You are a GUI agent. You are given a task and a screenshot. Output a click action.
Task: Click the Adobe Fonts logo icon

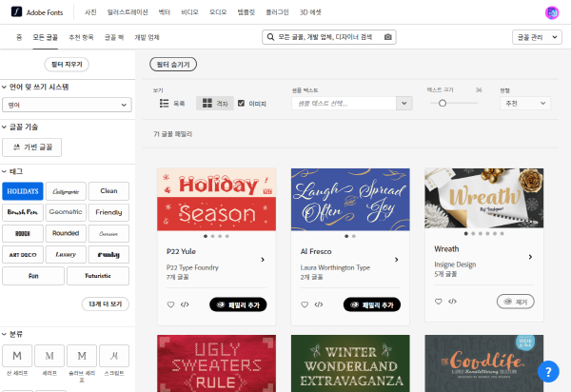click(x=16, y=12)
